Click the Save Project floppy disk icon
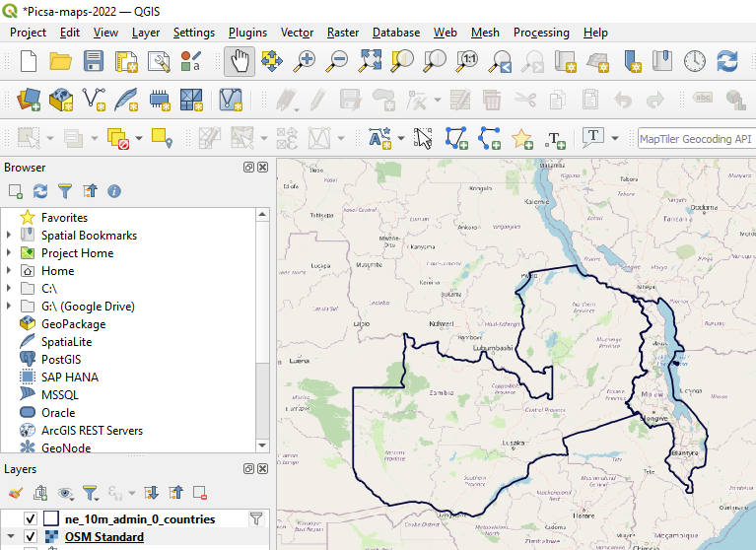Image resolution: width=756 pixels, height=550 pixels. click(93, 61)
